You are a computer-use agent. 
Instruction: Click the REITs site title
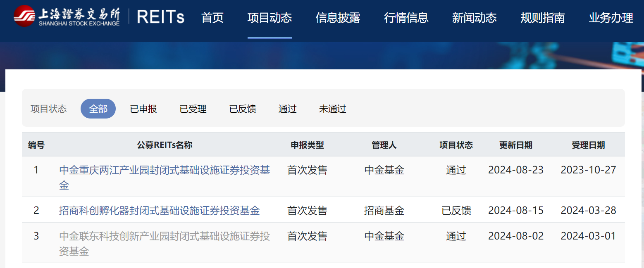click(x=161, y=17)
